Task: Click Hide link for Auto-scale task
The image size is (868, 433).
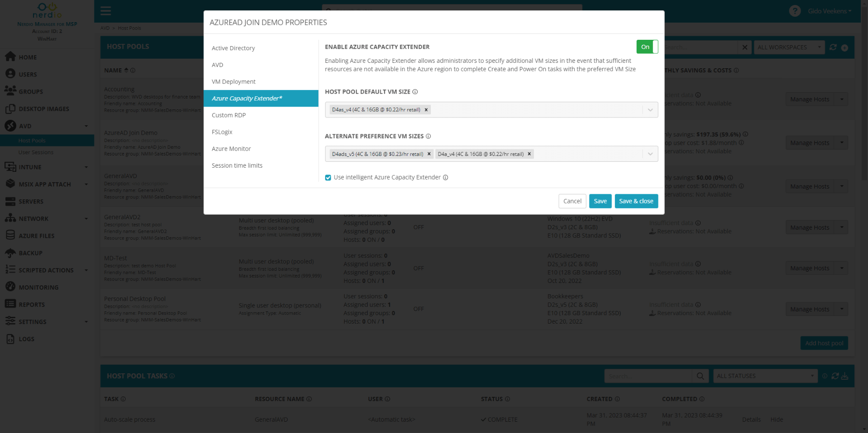Action: click(x=777, y=419)
